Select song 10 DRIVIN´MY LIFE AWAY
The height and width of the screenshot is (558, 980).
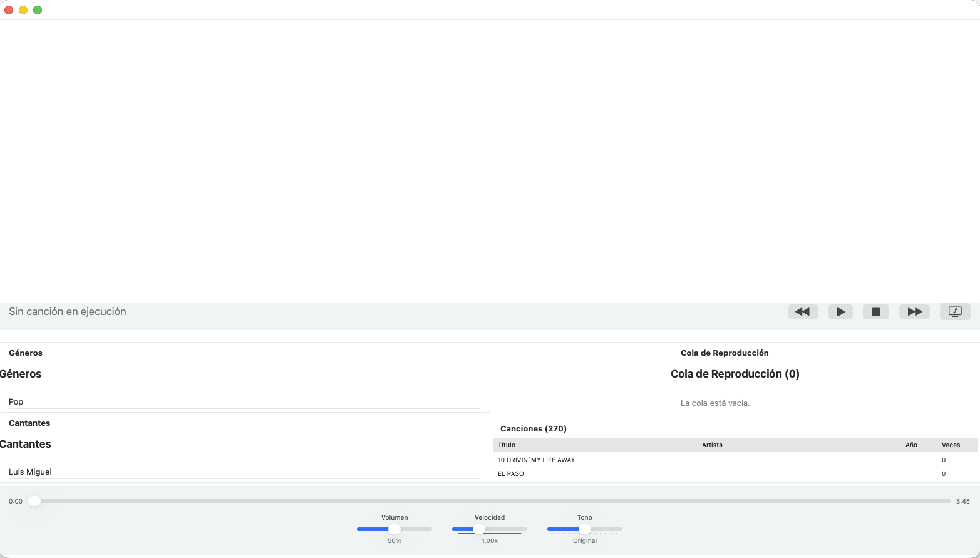536,460
